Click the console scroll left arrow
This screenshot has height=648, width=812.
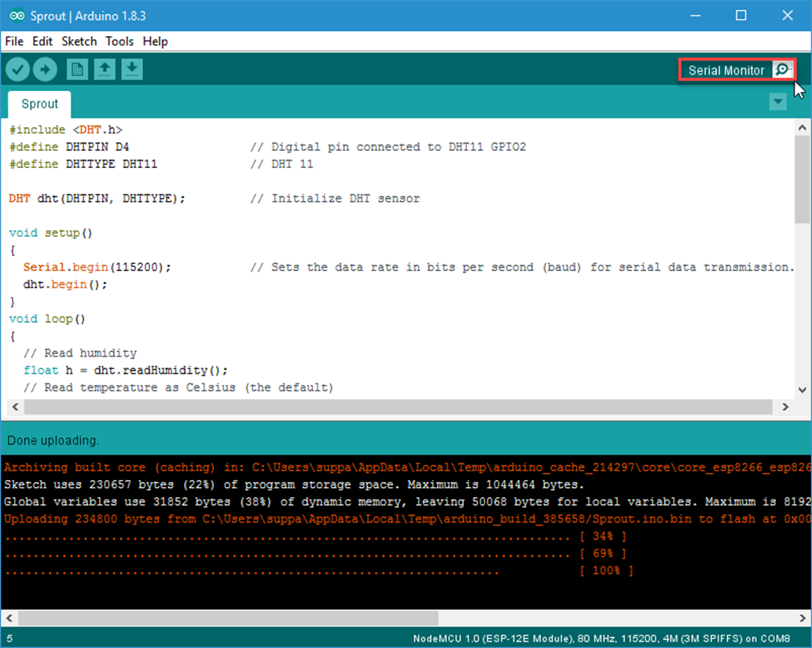point(9,618)
